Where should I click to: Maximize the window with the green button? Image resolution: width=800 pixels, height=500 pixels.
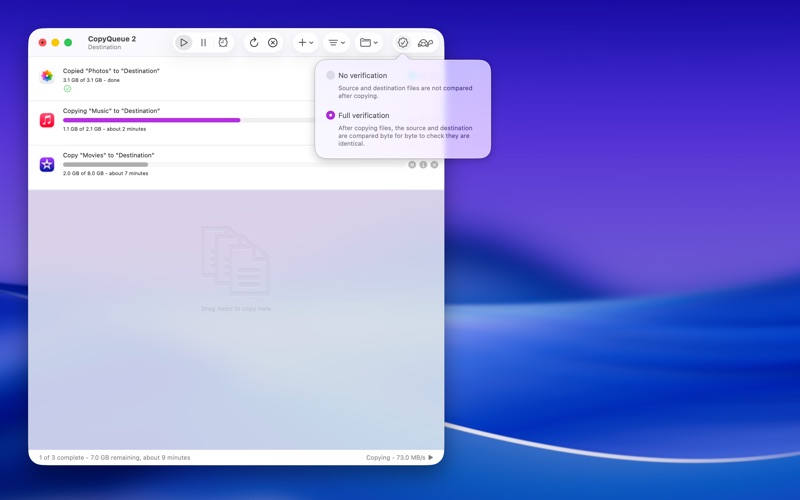pos(68,43)
